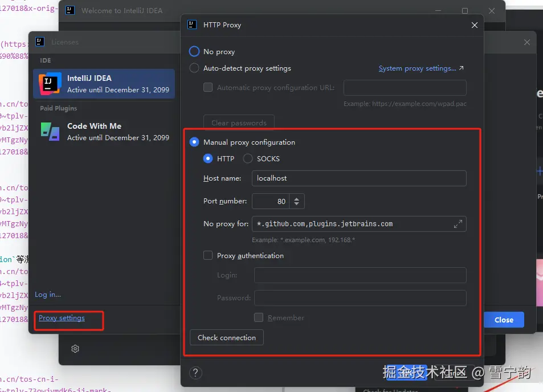Close the HTTP Proxy dialog
The width and height of the screenshot is (543, 392).
click(475, 25)
